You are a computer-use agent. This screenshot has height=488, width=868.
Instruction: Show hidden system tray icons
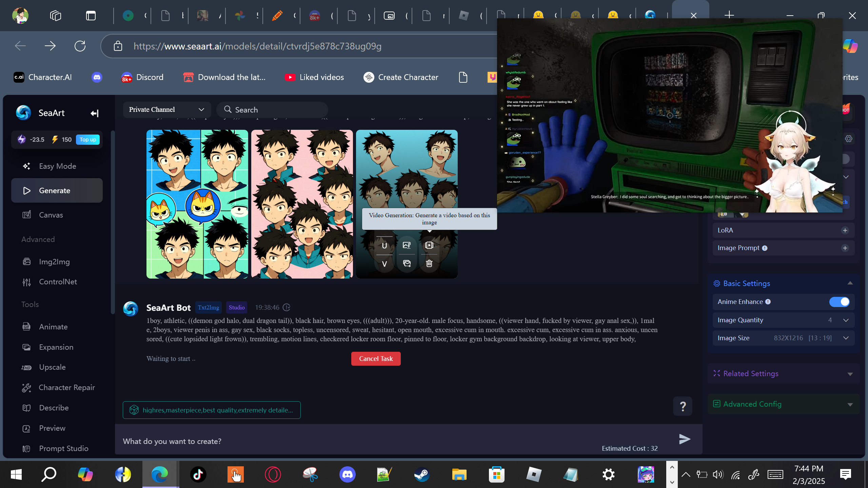(686, 474)
